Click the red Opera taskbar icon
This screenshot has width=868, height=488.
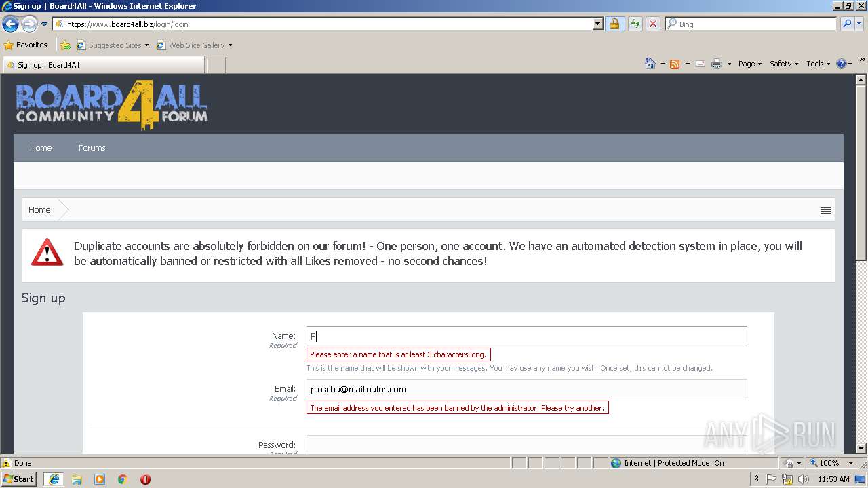145,479
